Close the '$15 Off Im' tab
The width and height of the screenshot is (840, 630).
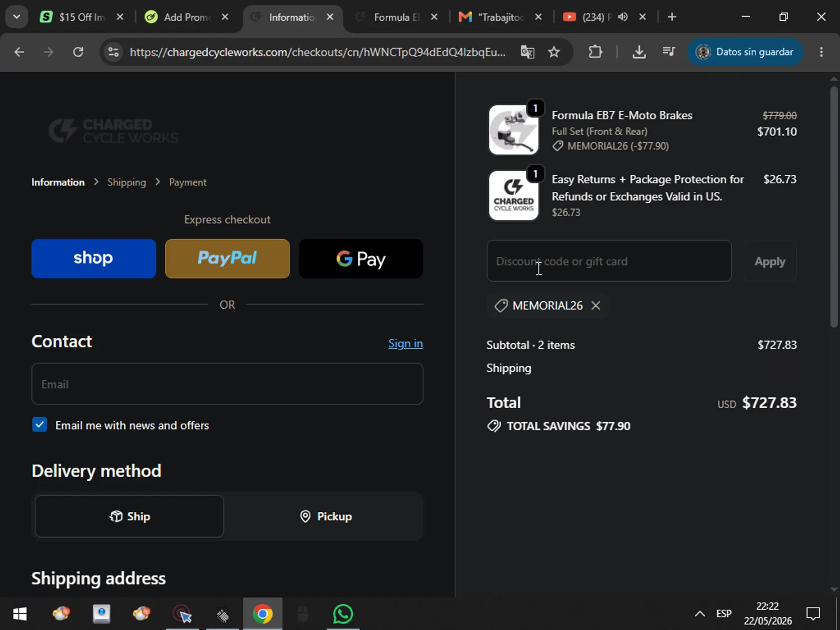[x=120, y=17]
